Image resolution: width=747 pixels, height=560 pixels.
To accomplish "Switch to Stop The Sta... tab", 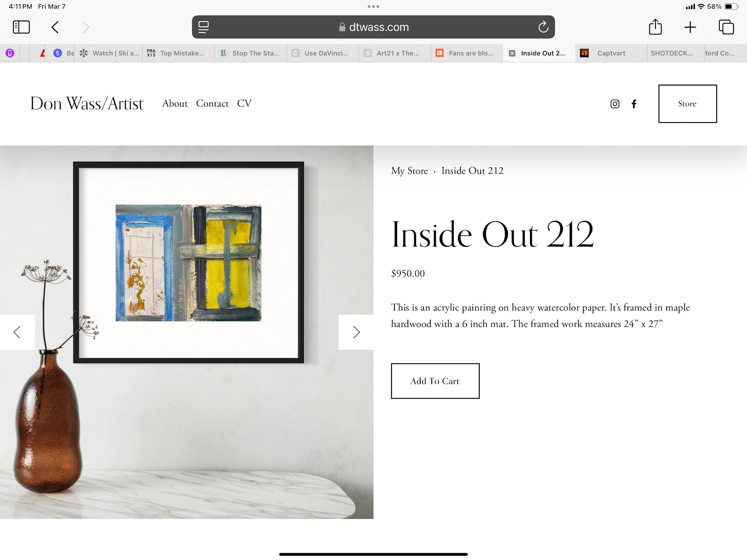I will 255,53.
